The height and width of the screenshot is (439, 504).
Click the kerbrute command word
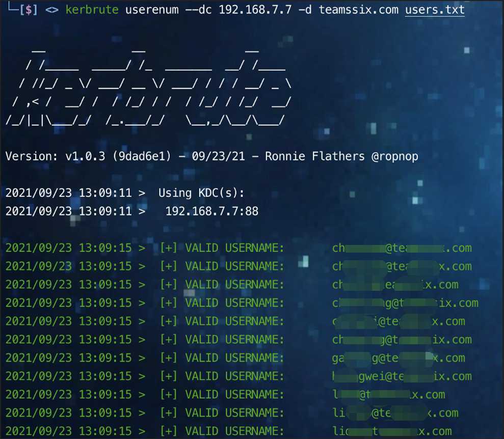coord(92,10)
